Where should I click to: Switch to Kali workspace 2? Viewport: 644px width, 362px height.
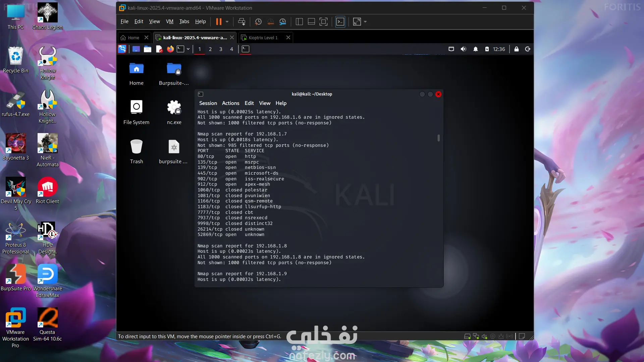click(x=210, y=49)
